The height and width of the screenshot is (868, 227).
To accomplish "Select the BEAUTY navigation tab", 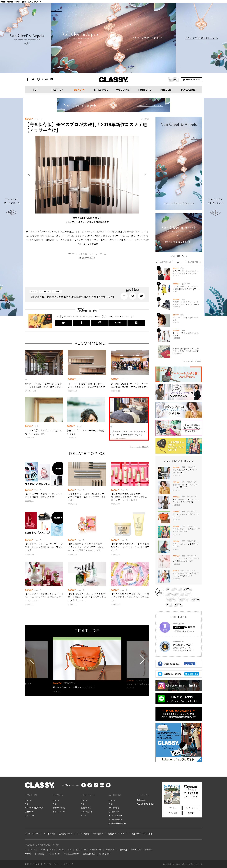I will tap(79, 90).
